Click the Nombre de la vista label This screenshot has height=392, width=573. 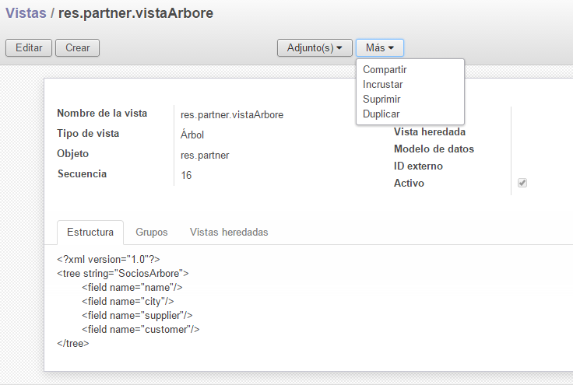(x=102, y=113)
